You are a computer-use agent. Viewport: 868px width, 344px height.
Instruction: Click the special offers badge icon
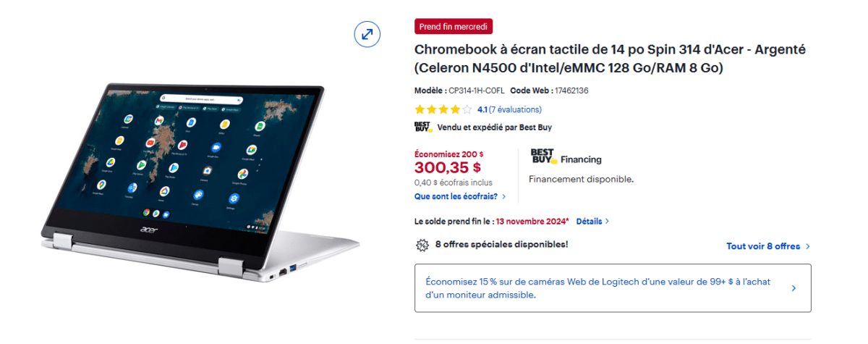[x=422, y=245]
